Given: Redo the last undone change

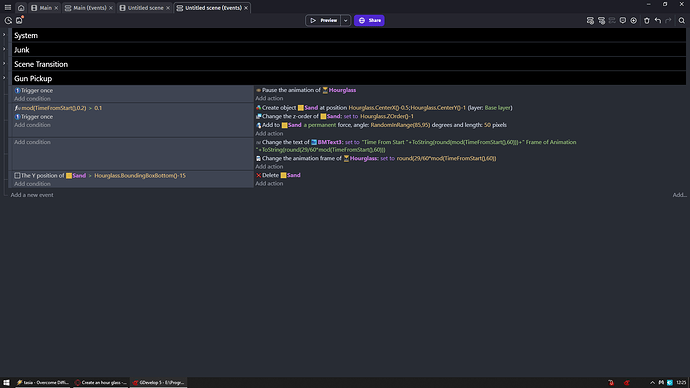Looking at the screenshot, I should 668,20.
